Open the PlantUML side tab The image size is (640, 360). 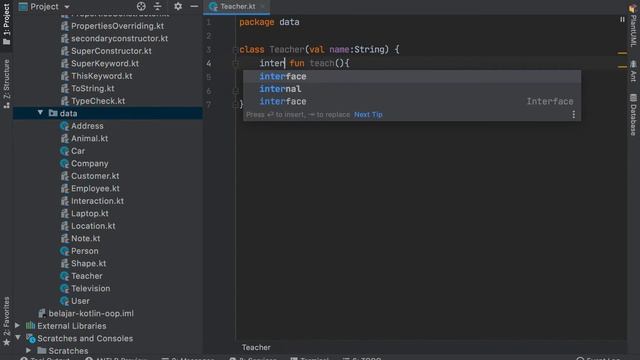click(x=633, y=27)
